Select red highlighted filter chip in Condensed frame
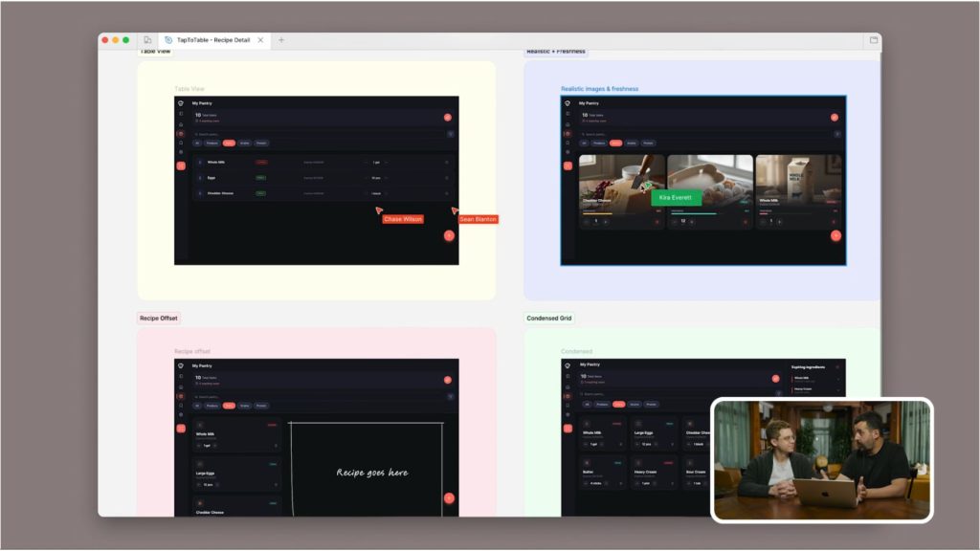 619,405
